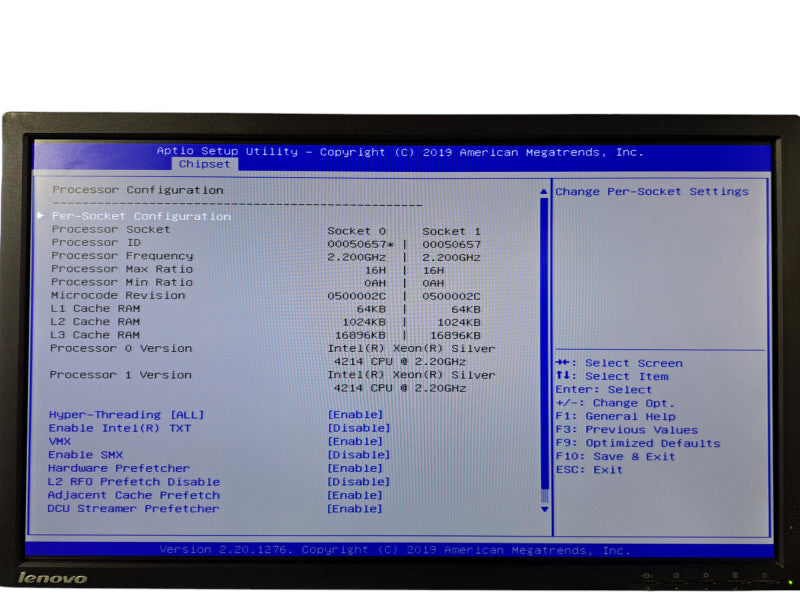
Task: Click the Processor Configuration heading
Action: click(138, 190)
